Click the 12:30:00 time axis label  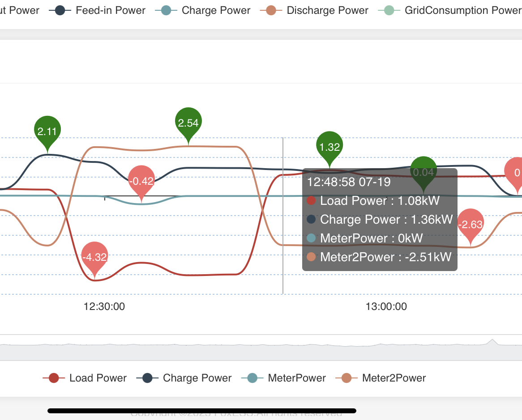[104, 306]
